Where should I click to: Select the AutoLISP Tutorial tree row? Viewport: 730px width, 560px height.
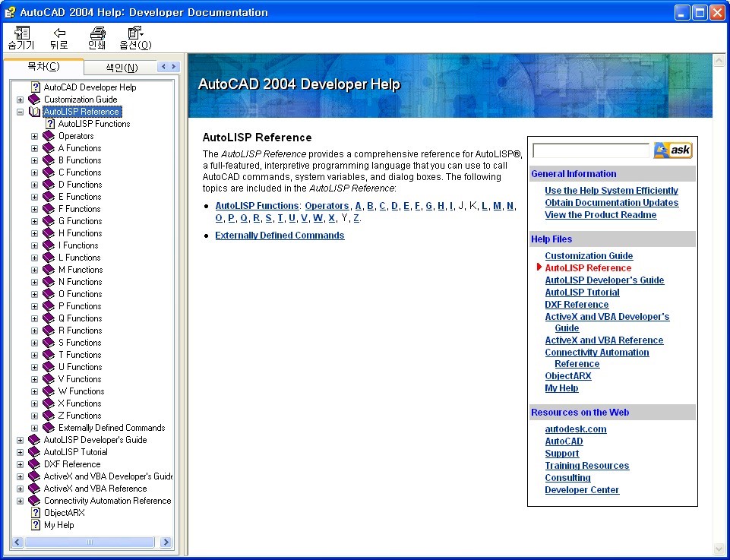click(x=75, y=452)
